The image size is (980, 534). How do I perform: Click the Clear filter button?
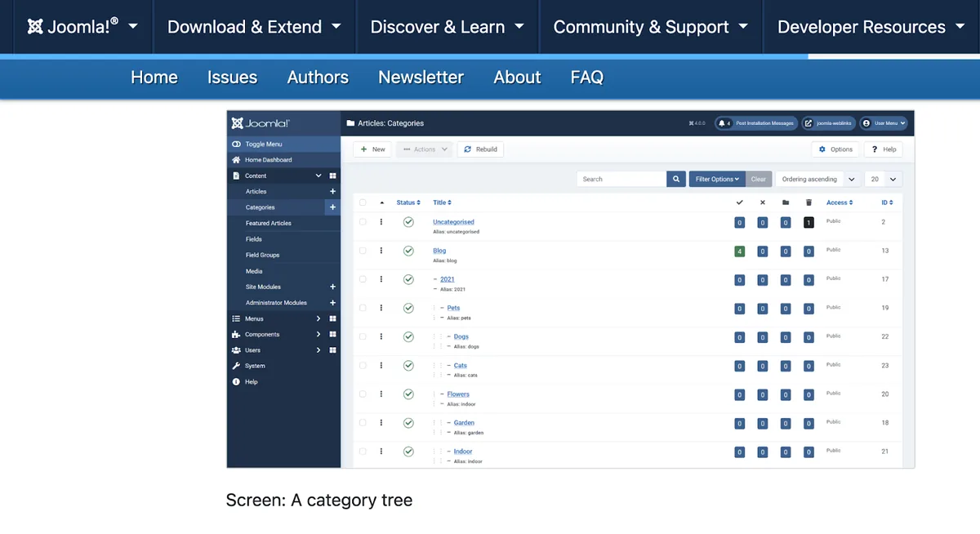click(759, 179)
